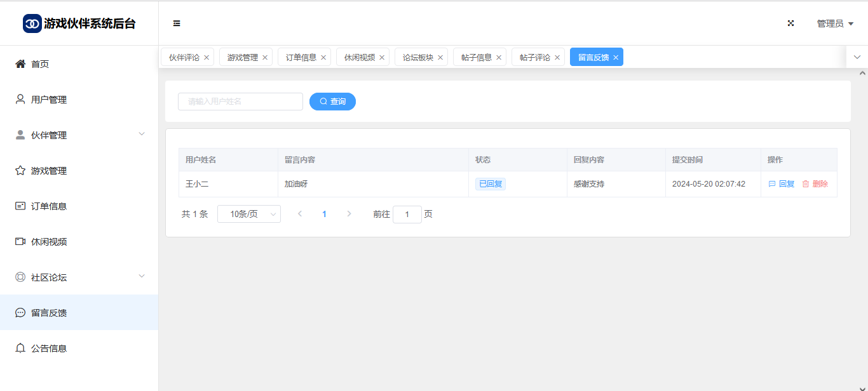Delete the 王小二 feedback row
The image size is (868, 391).
(x=815, y=184)
